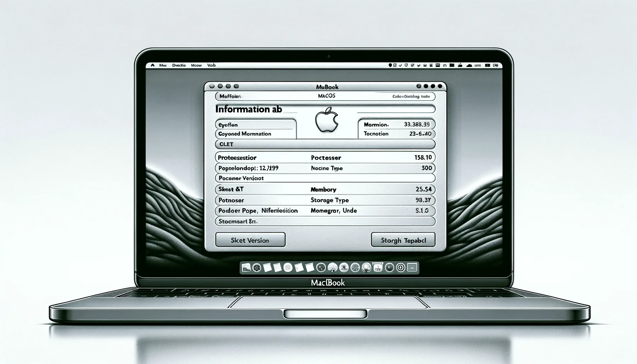Click the Information ab field
Image resolution: width=637 pixels, height=364 pixels.
pyautogui.click(x=325, y=109)
